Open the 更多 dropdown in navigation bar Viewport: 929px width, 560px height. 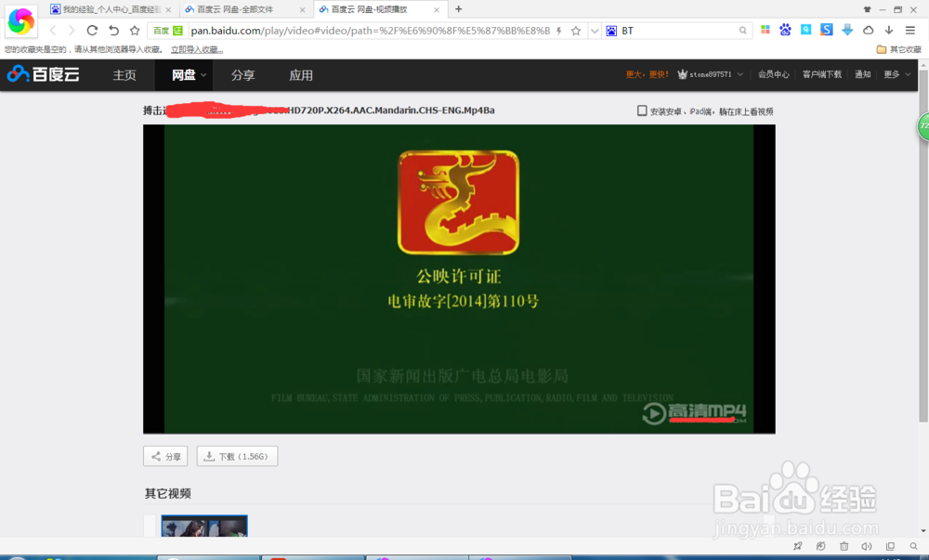[893, 73]
